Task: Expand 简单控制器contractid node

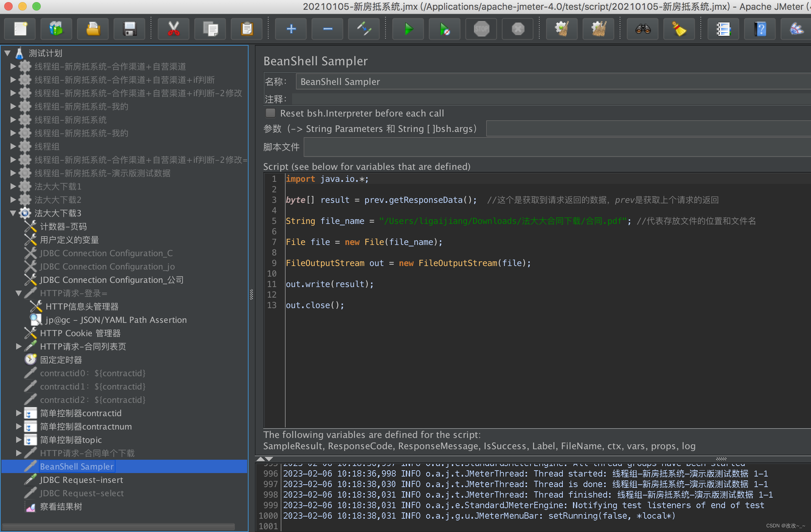Action: point(19,413)
